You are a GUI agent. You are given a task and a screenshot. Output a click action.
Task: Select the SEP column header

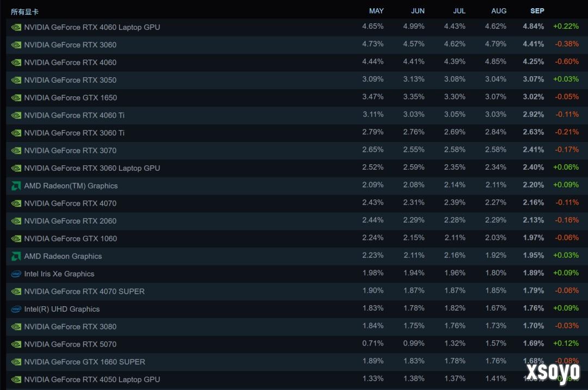coord(537,11)
